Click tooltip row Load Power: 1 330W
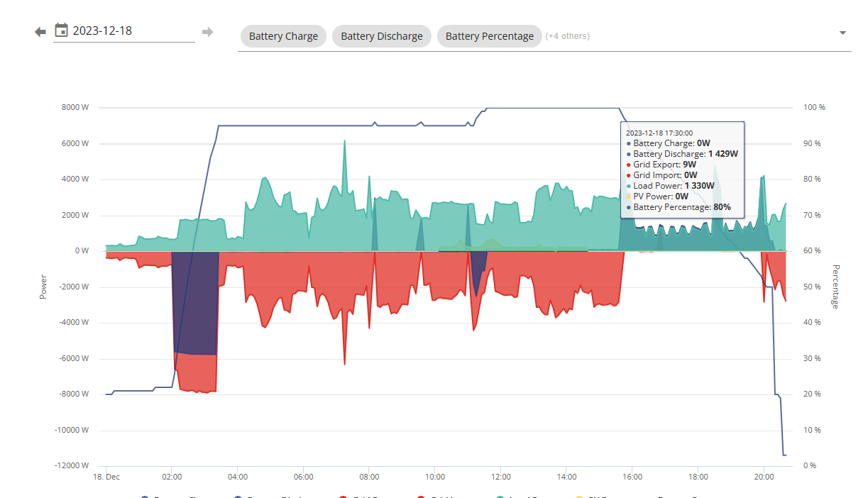This screenshot has height=498, width=868. coord(671,186)
